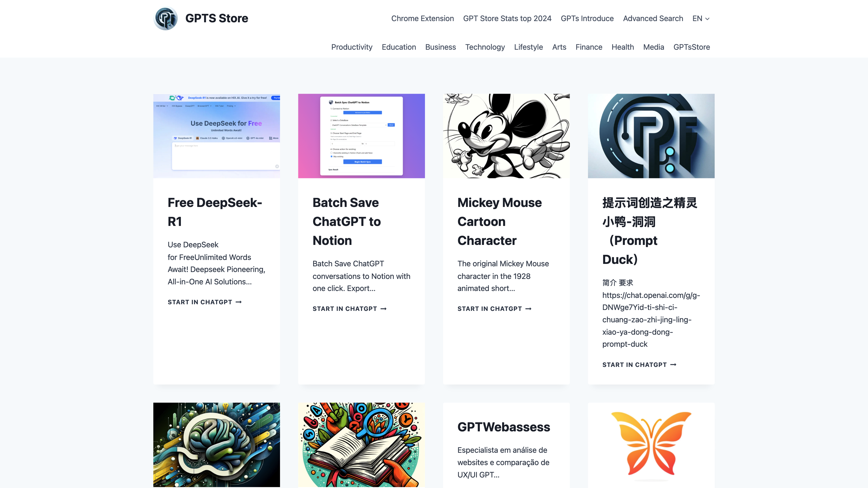Click START IN CHATGPT under Batch Save ChatGPT to Notion
Screen dimensions: 868x488
coord(345,308)
